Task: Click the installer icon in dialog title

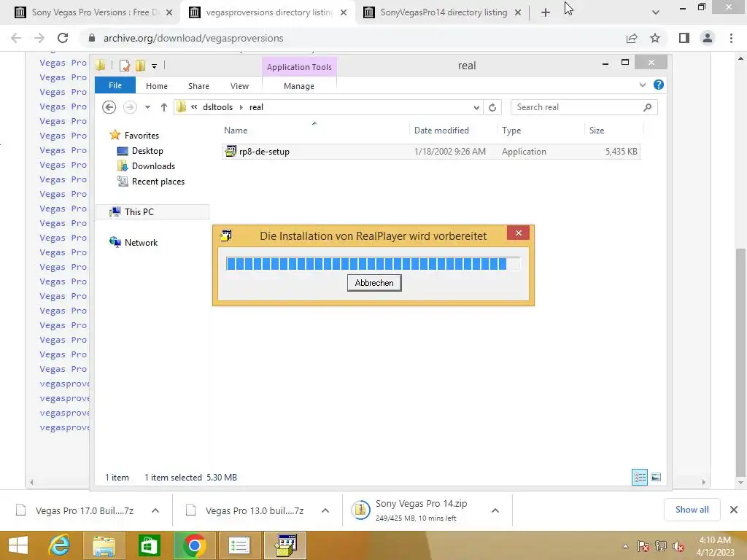Action: coord(226,236)
